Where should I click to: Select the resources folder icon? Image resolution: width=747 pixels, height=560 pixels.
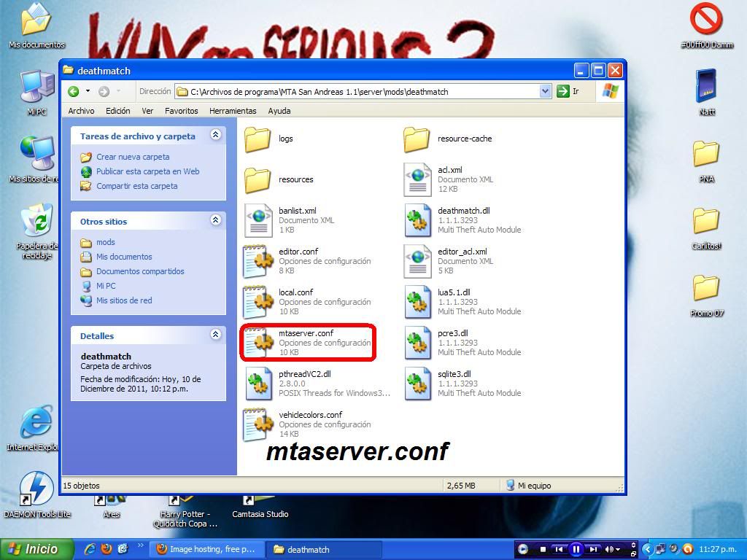pyautogui.click(x=258, y=180)
